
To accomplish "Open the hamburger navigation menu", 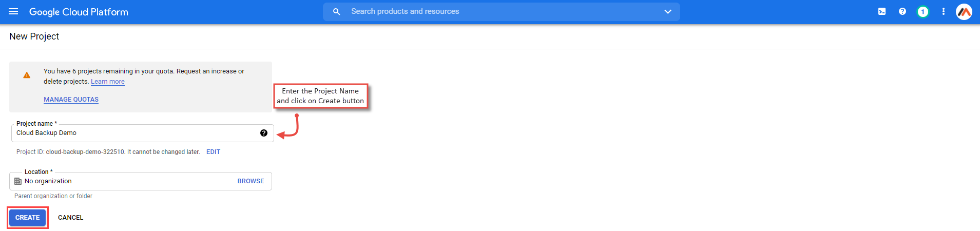I will (x=13, y=11).
